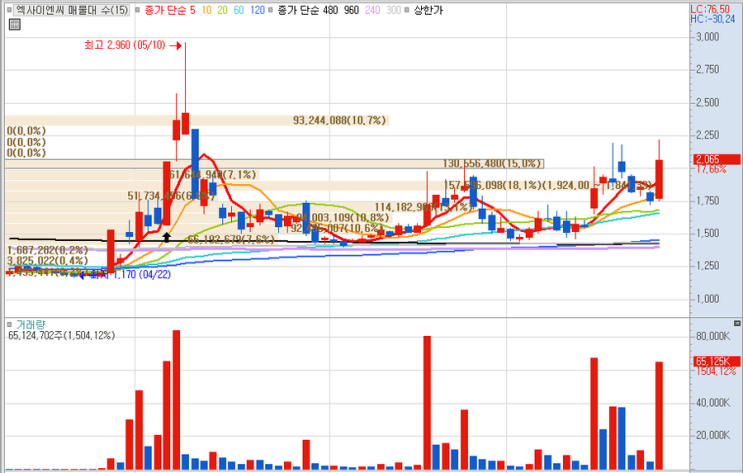The width and height of the screenshot is (743, 473).
Task: Select the blue 120 moving average label
Action: click(257, 10)
